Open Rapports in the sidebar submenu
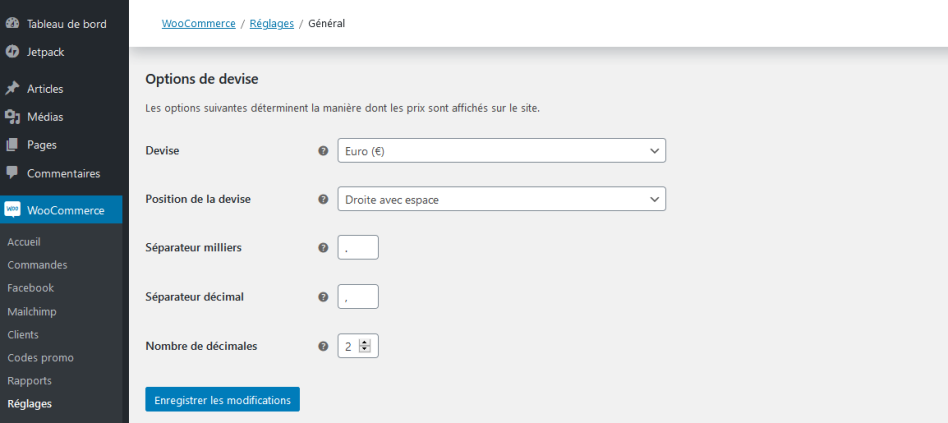948x423 pixels. point(29,380)
